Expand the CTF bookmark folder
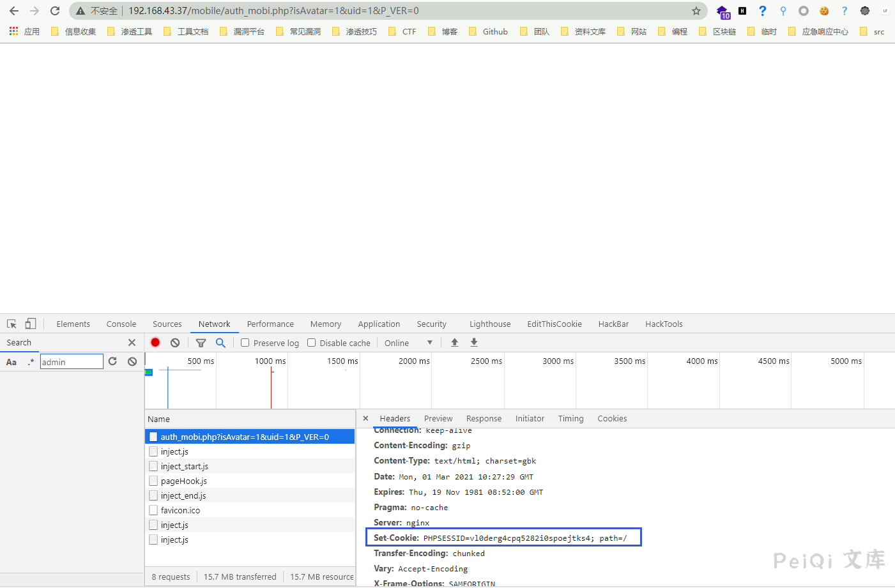The height and width of the screenshot is (588, 895). (x=402, y=31)
